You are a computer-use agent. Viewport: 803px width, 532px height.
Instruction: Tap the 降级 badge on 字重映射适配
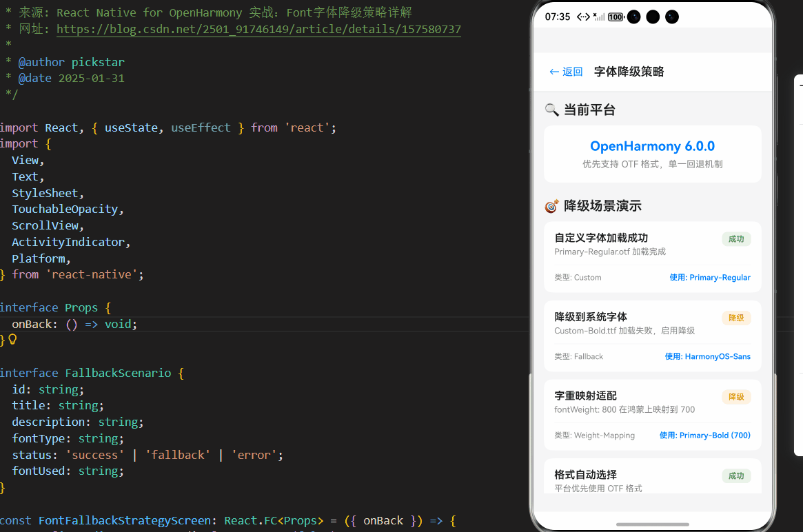point(736,397)
